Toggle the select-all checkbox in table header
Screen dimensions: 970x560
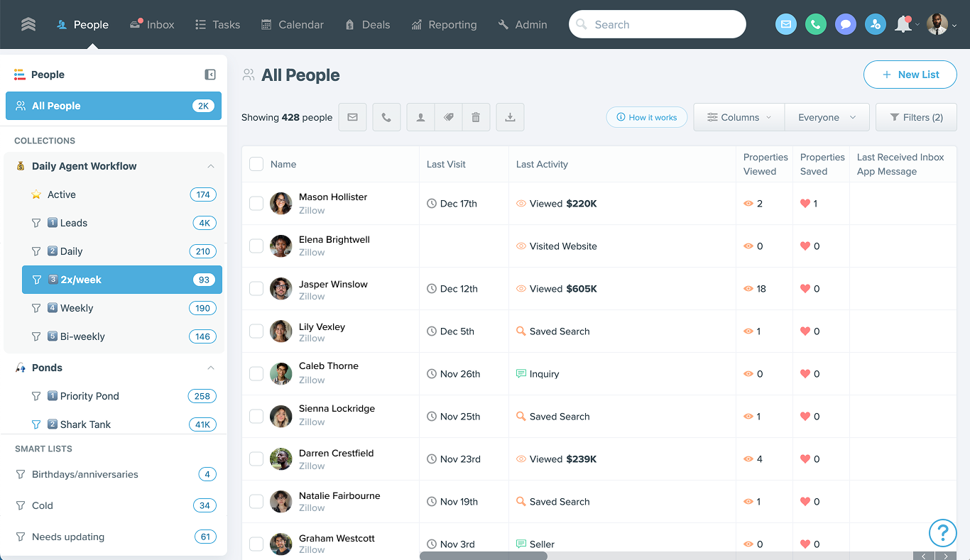pos(256,164)
